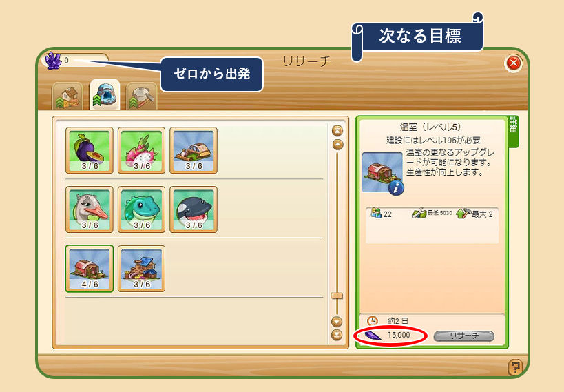Click the list scrollbar slider handle

tap(337, 296)
